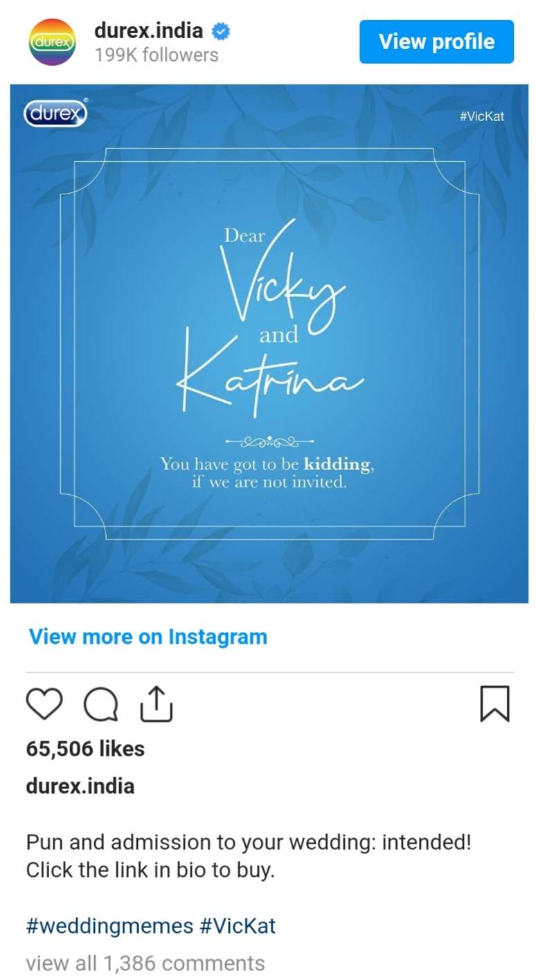Click the View more on Instagram link
This screenshot has width=536, height=980.
point(148,637)
